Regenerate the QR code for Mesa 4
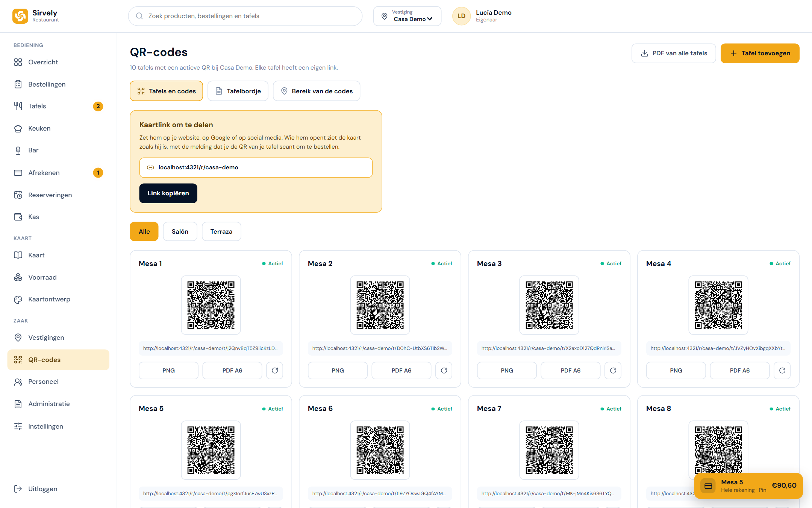 782,371
